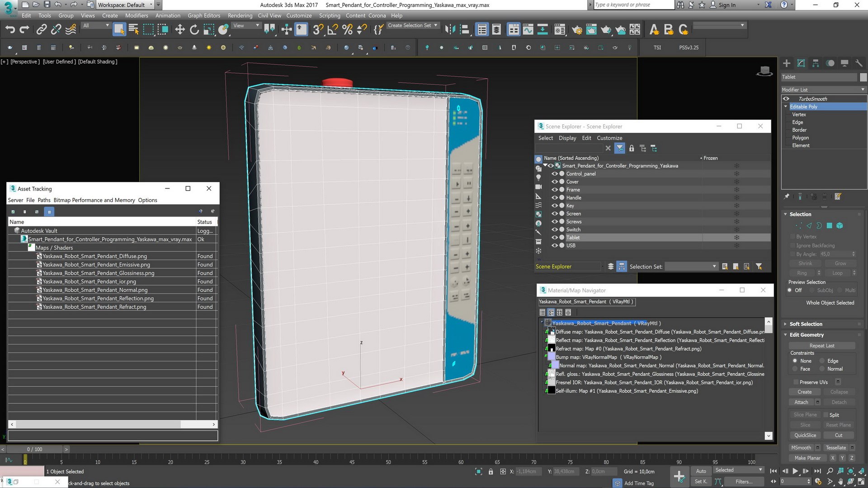Click the MSmooth button
The height and width of the screenshot is (488, 868).
click(x=801, y=448)
